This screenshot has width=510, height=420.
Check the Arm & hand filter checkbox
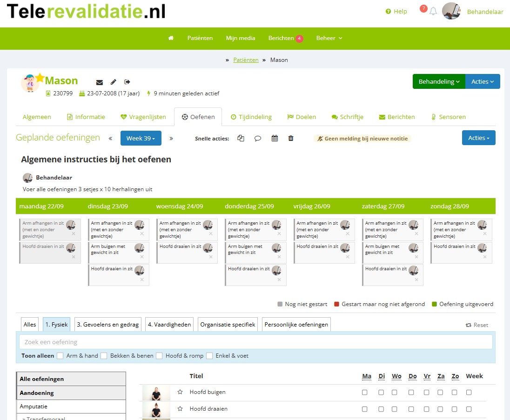pyautogui.click(x=60, y=356)
